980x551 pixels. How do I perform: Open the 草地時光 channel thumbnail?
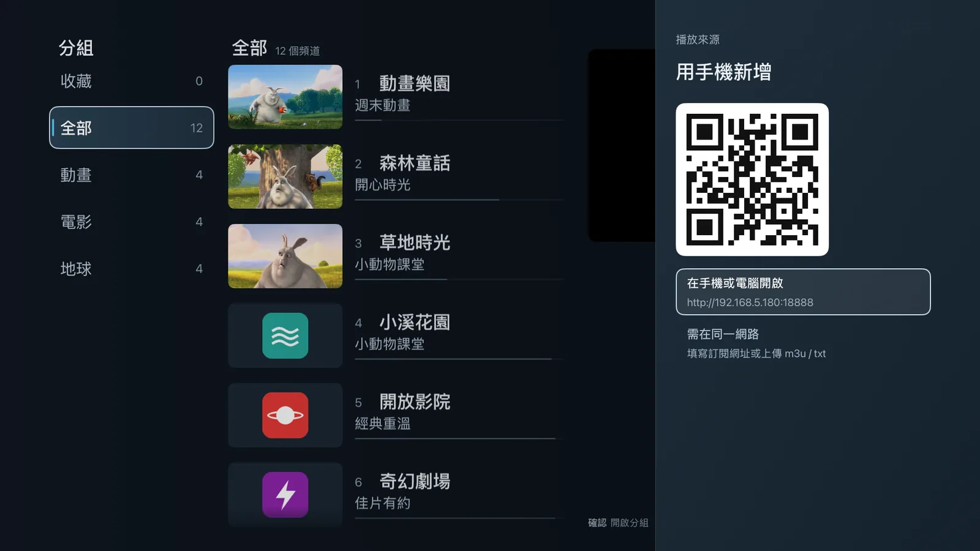click(285, 256)
